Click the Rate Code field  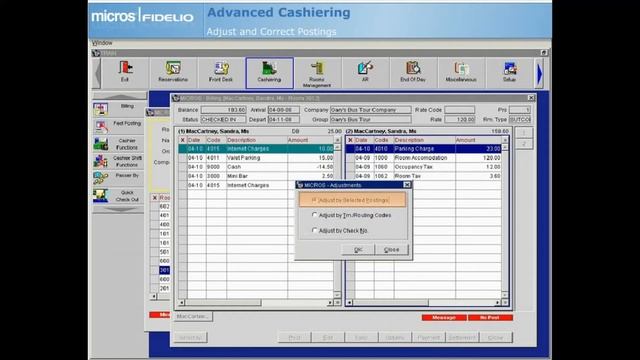click(x=460, y=110)
